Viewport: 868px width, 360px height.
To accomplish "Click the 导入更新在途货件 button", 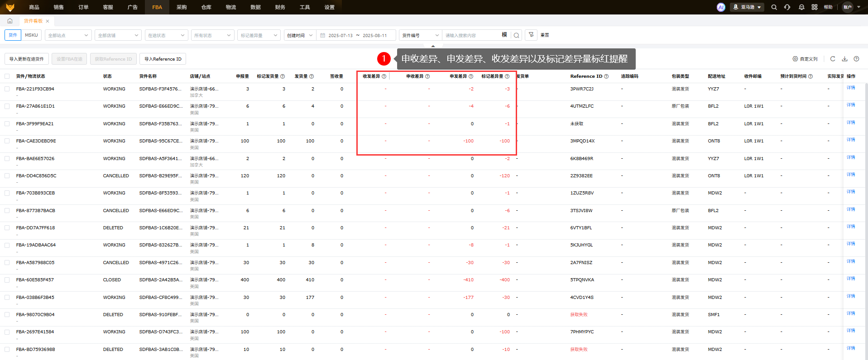I will click(27, 59).
